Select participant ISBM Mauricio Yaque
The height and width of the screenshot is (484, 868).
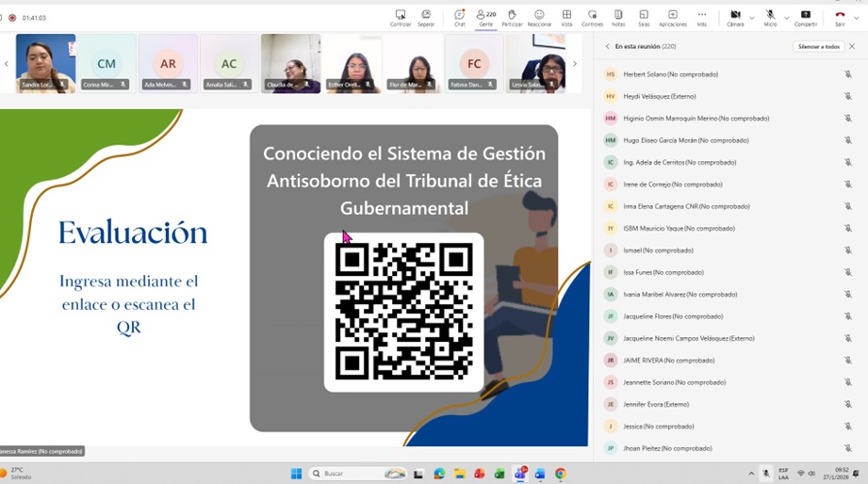click(729, 229)
